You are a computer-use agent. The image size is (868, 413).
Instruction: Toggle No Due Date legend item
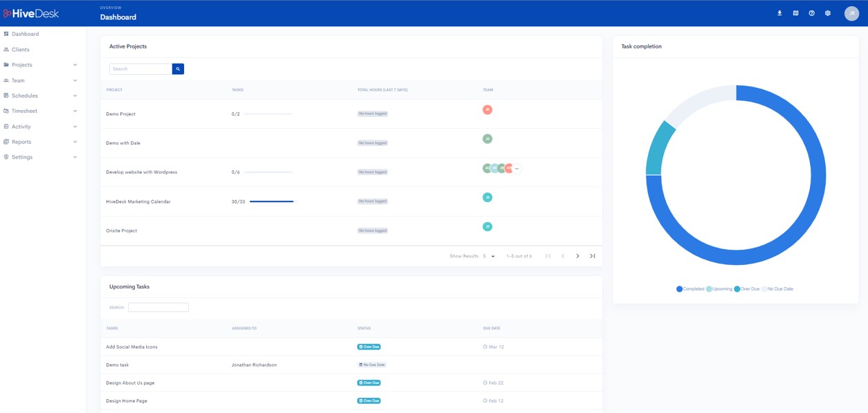778,289
